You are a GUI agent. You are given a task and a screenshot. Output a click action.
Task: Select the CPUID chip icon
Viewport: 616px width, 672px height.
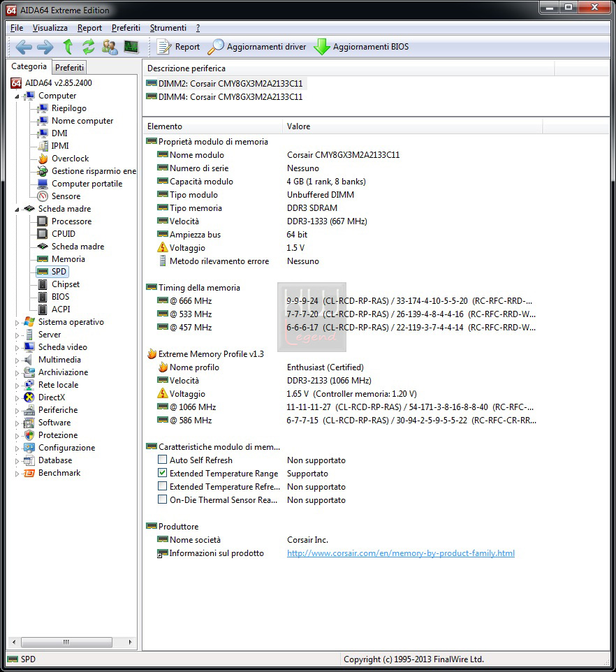pos(43,234)
